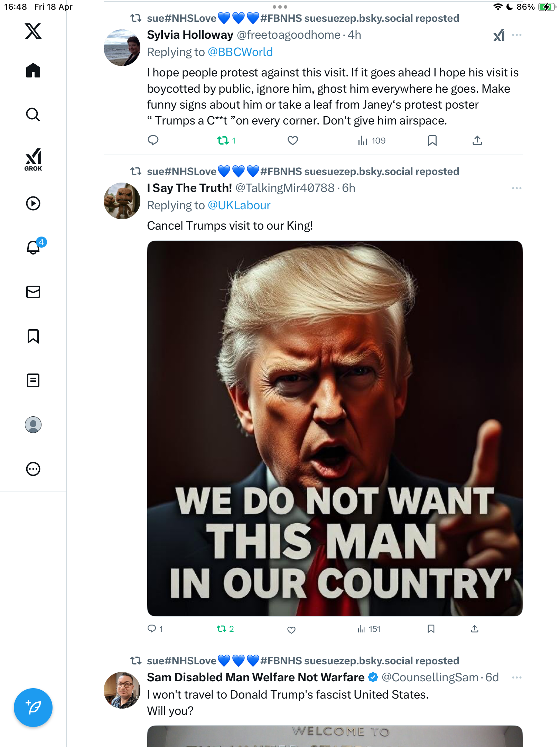Image resolution: width=560 pixels, height=747 pixels.
Task: Go to the Home feed
Action: 33,70
